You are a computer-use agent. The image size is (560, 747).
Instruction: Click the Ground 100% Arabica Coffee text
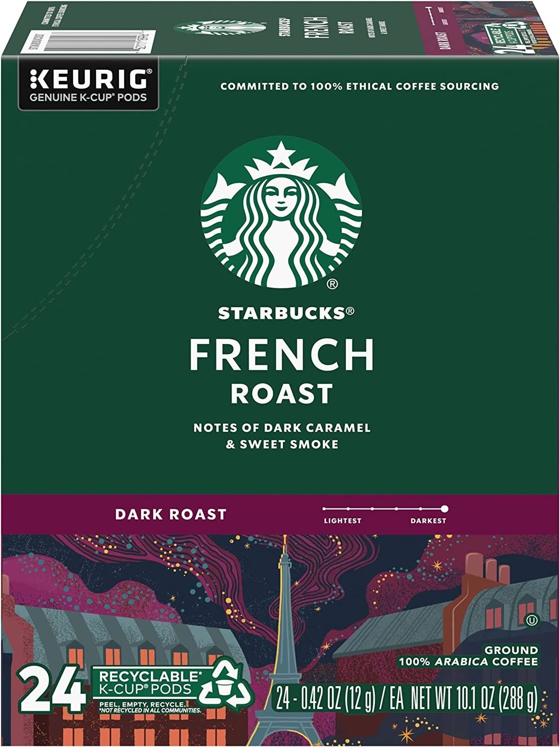pos(468,656)
